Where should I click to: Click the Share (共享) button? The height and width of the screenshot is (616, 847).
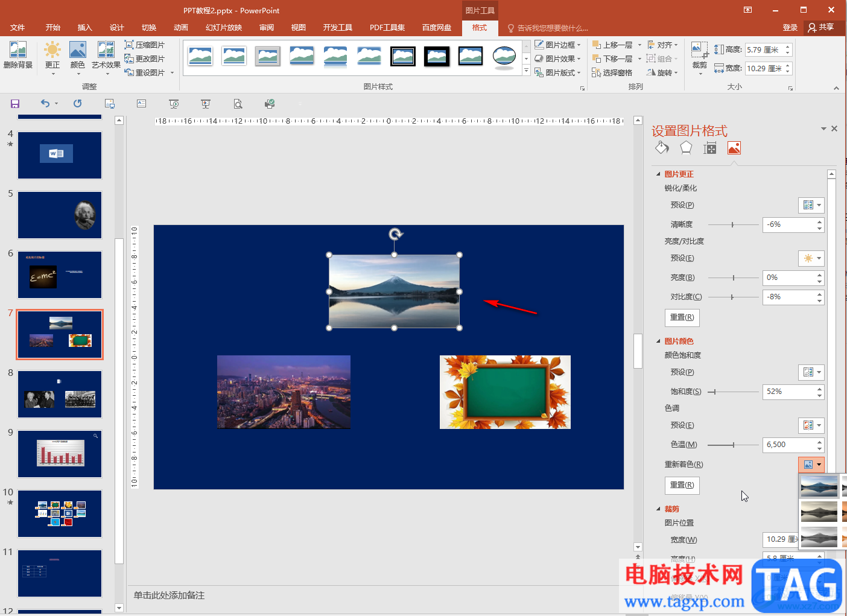pos(821,27)
